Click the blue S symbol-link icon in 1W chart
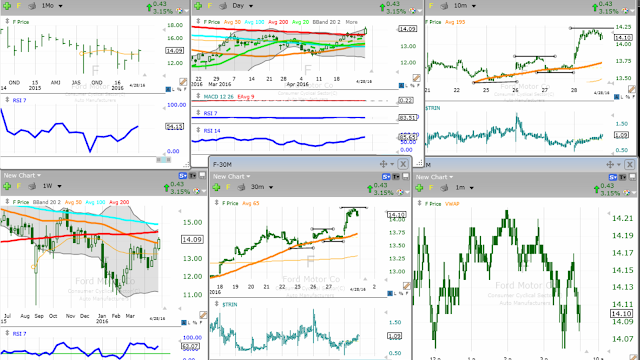The width and height of the screenshot is (640, 360). coord(182,176)
